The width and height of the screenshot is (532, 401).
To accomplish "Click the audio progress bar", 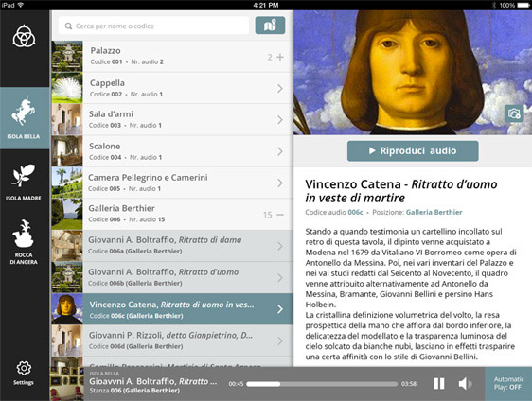I will tap(322, 384).
